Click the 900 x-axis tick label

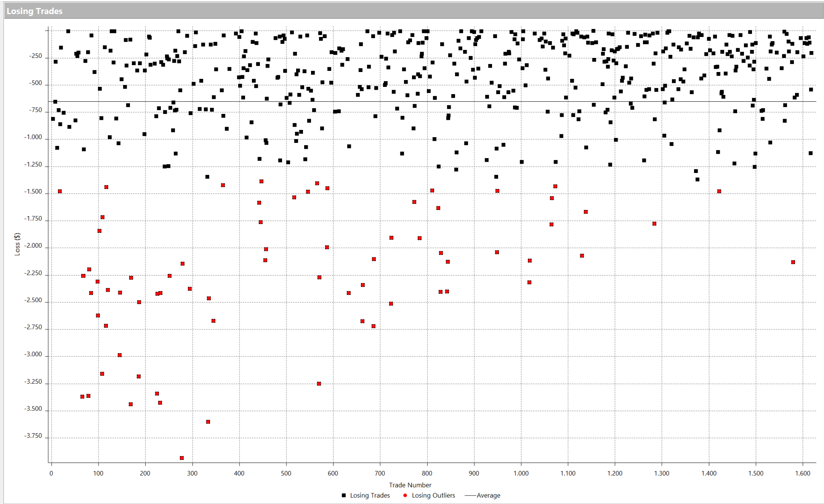point(474,473)
